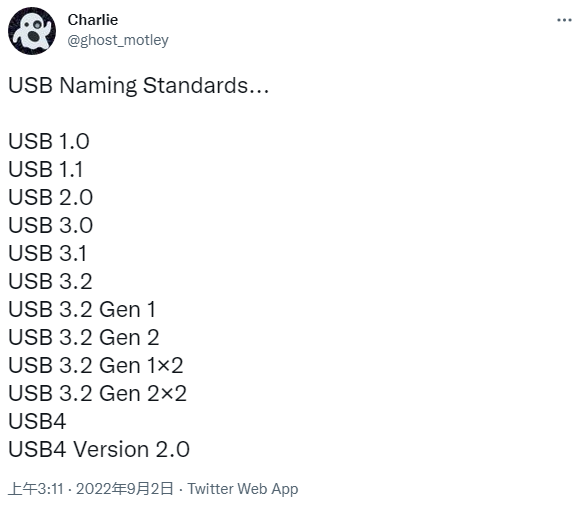
Task: Click the 'USB 2.0' text line
Action: (x=51, y=197)
